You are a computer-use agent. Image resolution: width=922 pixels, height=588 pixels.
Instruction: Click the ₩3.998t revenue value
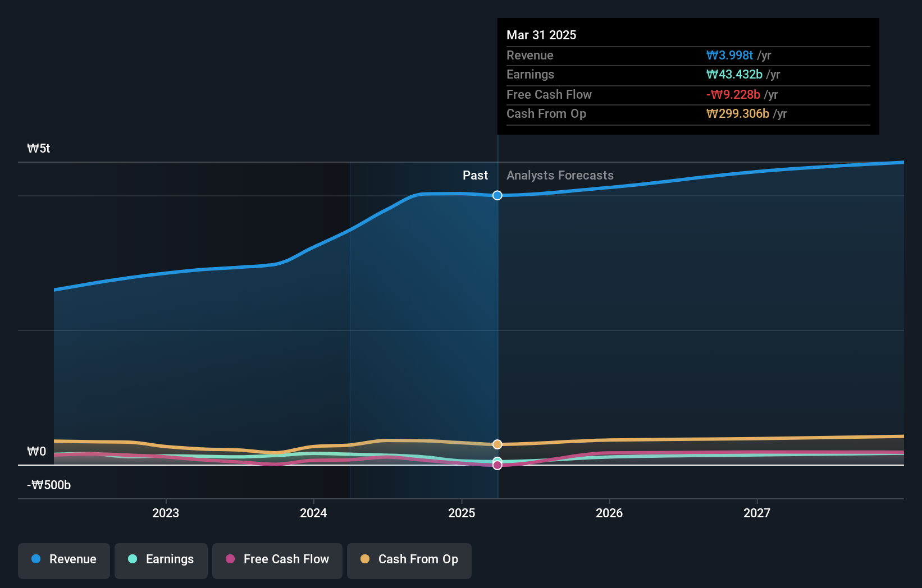pos(729,56)
